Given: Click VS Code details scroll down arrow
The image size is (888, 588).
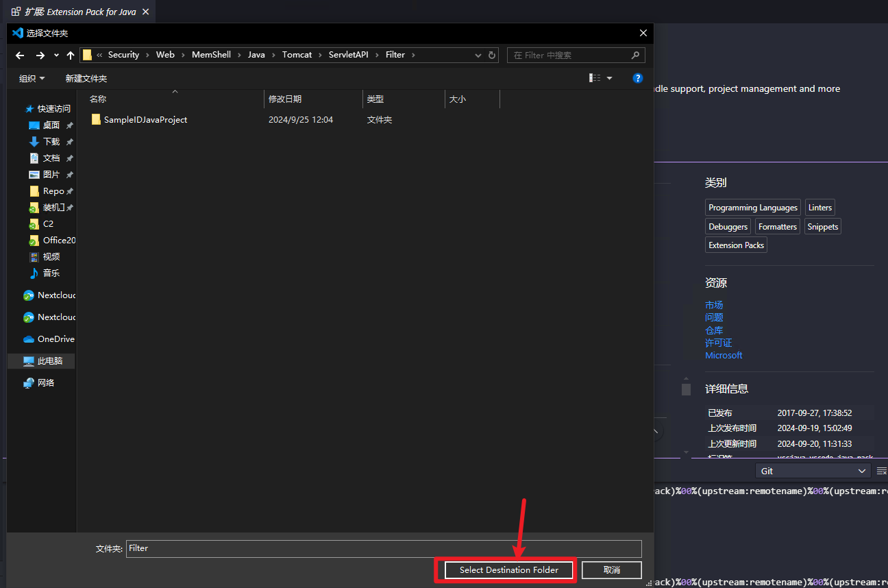Looking at the screenshot, I should (686, 452).
